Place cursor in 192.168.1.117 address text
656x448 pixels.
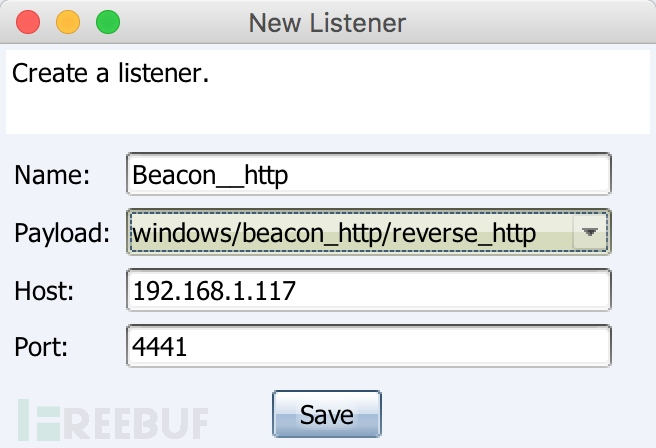pos(214,291)
